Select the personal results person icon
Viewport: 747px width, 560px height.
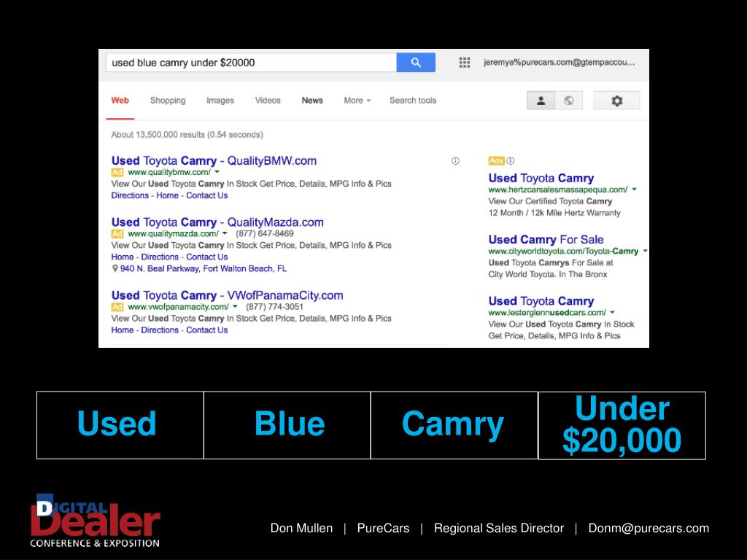pos(541,101)
